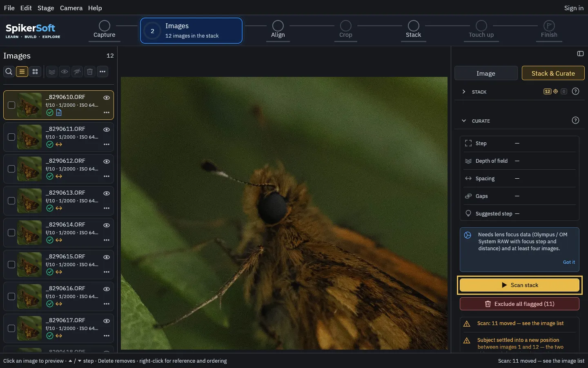Image resolution: width=588 pixels, height=368 pixels.
Task: Click Exclude all flagged (11)
Action: (x=520, y=304)
